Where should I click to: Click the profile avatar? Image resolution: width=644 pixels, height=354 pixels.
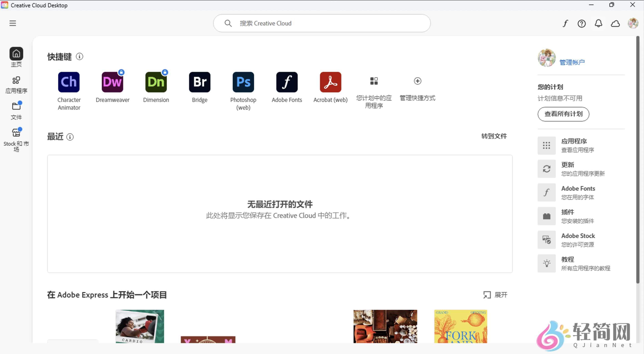pyautogui.click(x=633, y=23)
